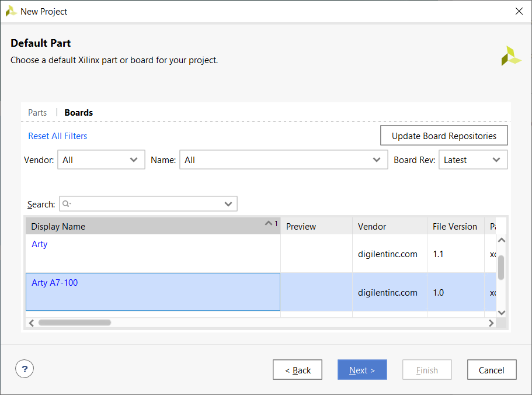Click the disabled Finish button
The width and height of the screenshot is (532, 395).
pos(427,370)
